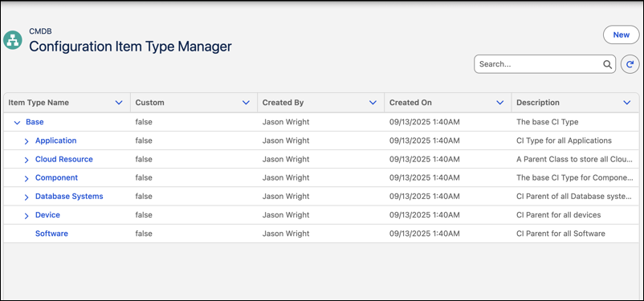Screen dimensions: 644x301
Task: Click 'The base CI Type' description
Action: tap(547, 122)
